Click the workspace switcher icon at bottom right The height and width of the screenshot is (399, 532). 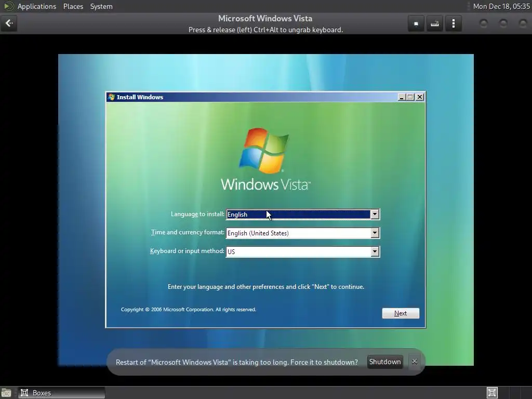pyautogui.click(x=492, y=393)
